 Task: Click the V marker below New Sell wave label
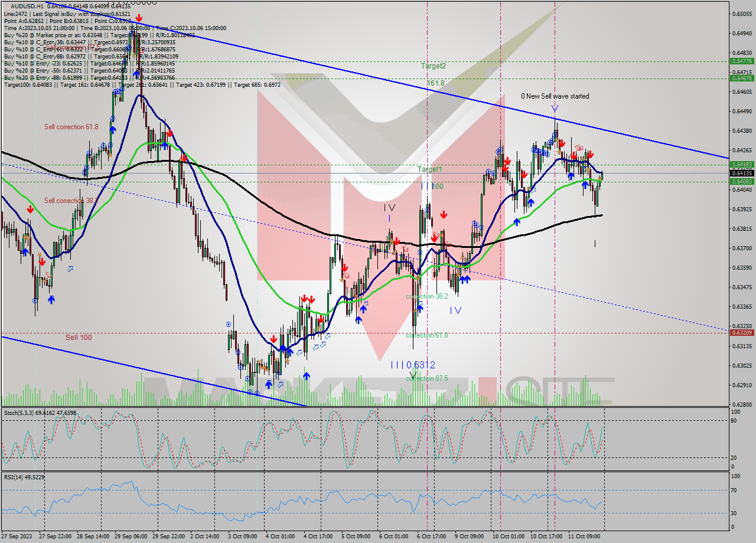555,108
